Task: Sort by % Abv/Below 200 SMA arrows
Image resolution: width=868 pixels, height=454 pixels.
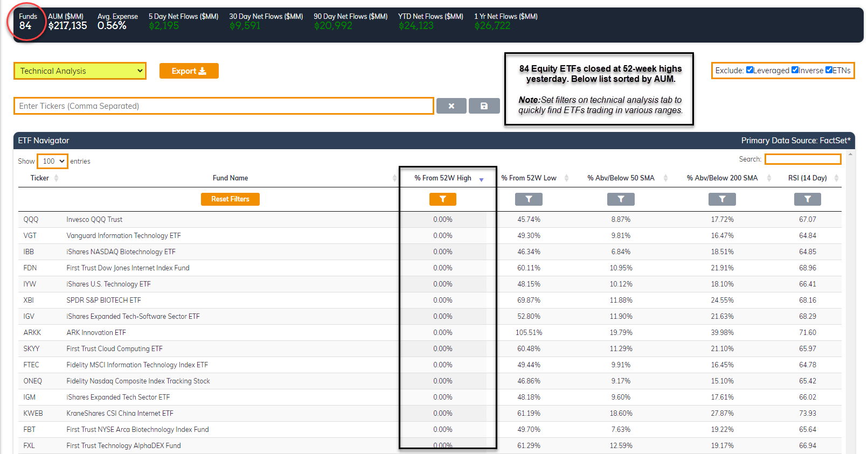Action: click(769, 178)
